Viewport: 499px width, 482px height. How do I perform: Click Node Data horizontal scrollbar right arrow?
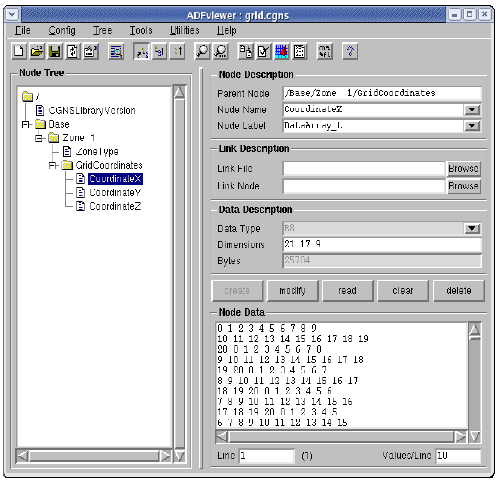point(461,437)
